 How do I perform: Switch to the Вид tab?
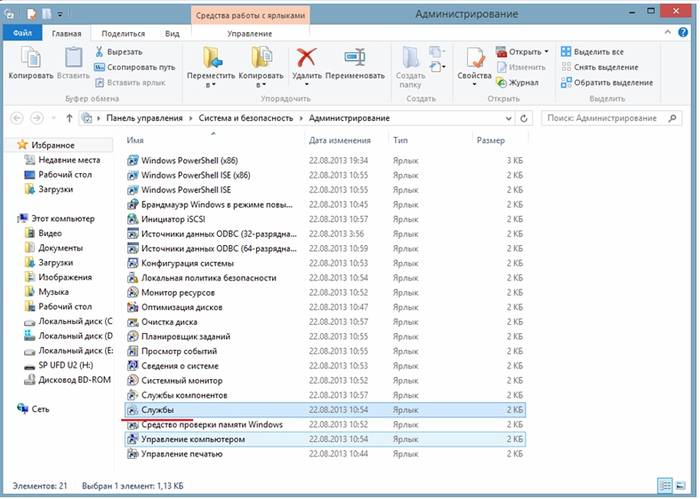172,33
